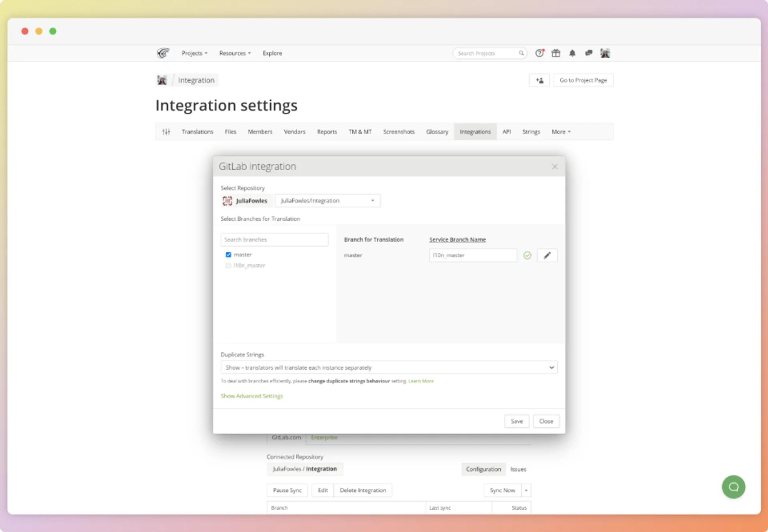Click the l10n_master service branch input
Screen dimensions: 768x532
473,255
